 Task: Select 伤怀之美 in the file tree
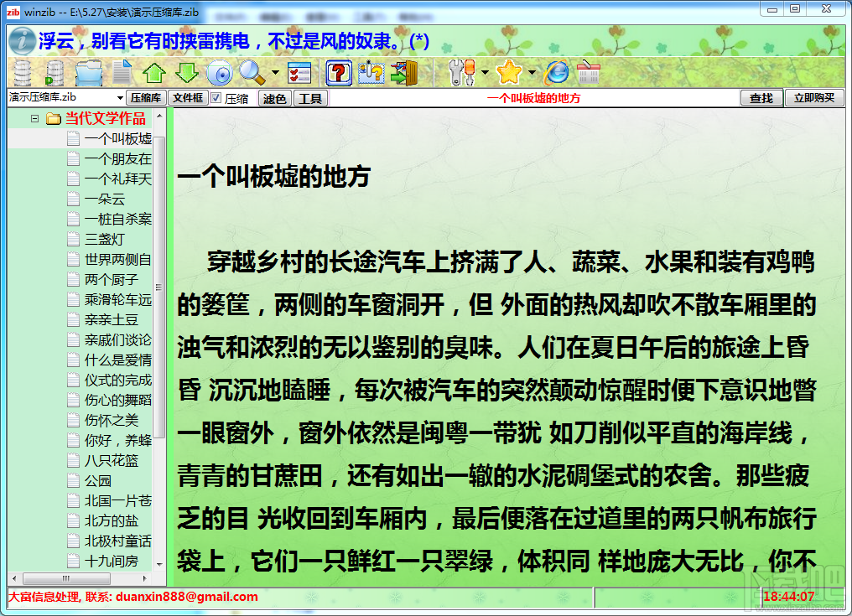(112, 420)
